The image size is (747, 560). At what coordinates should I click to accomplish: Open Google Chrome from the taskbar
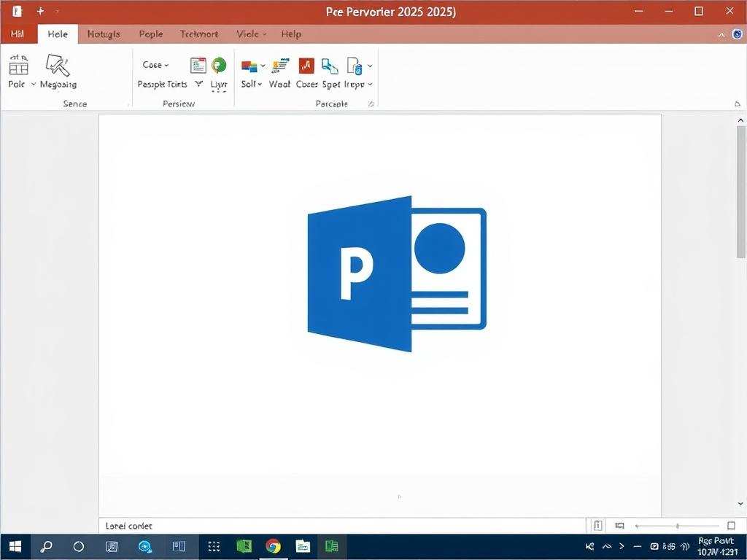pos(273,546)
